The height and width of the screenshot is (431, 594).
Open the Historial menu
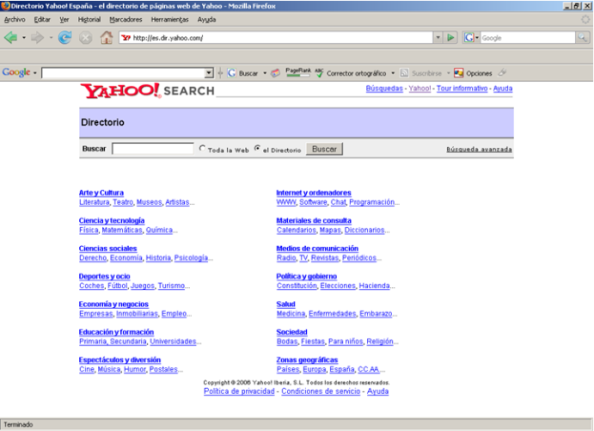(89, 20)
